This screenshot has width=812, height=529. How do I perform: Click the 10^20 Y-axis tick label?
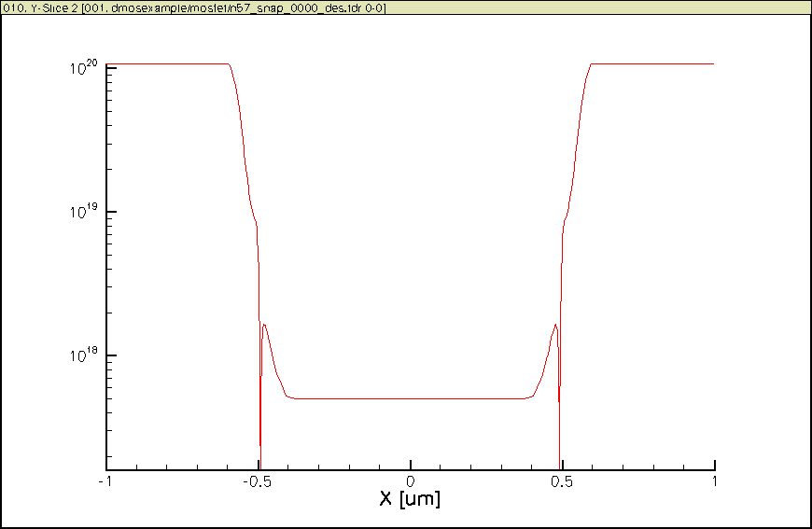(x=83, y=67)
